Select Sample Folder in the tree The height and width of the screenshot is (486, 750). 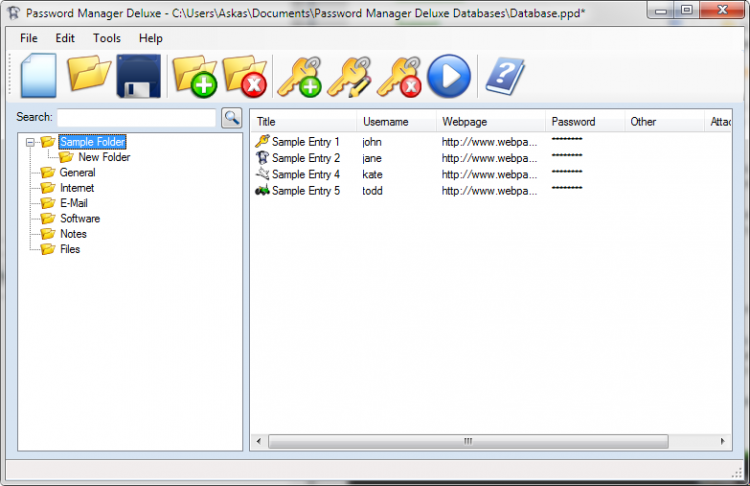pyautogui.click(x=92, y=142)
